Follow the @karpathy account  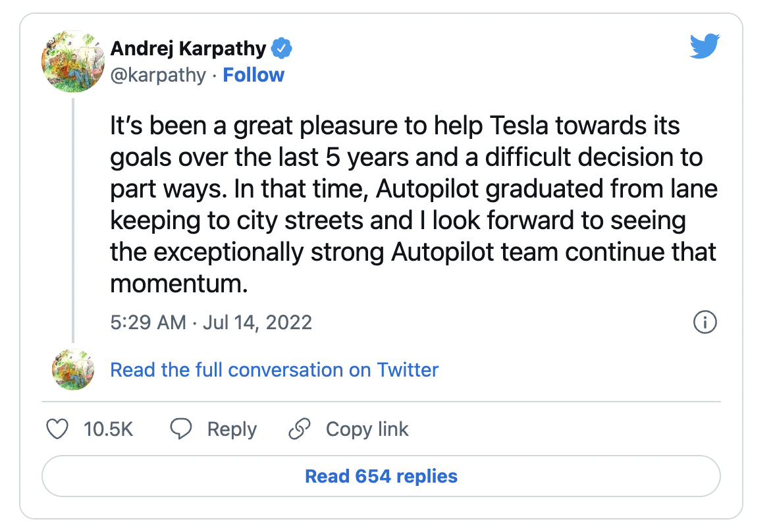[253, 75]
